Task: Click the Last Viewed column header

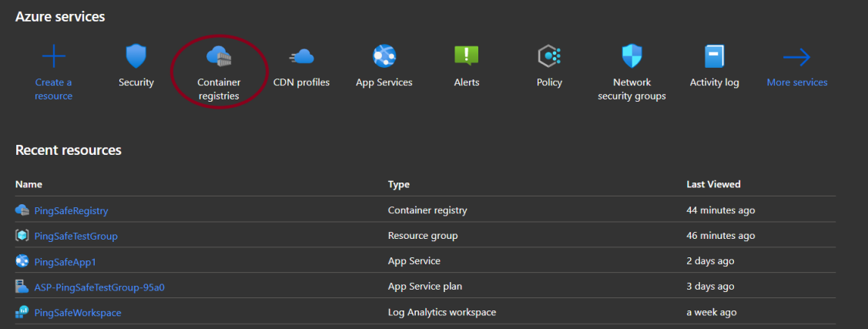Action: [x=713, y=184]
